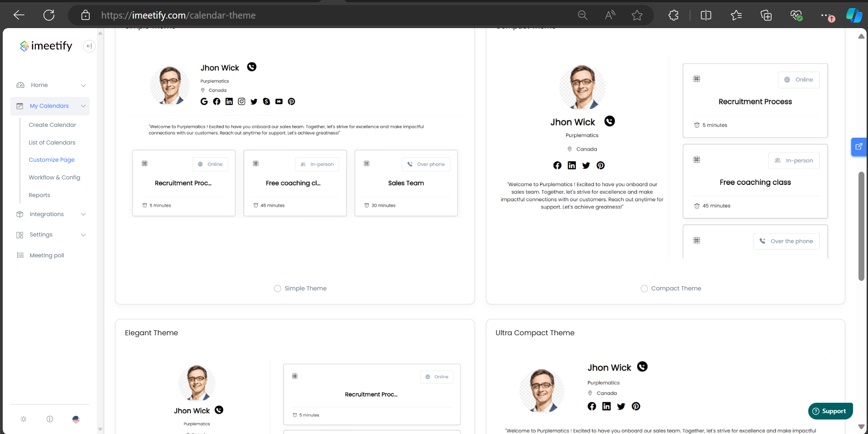
Task: Click the My Calendars calendar icon
Action: coord(19,106)
